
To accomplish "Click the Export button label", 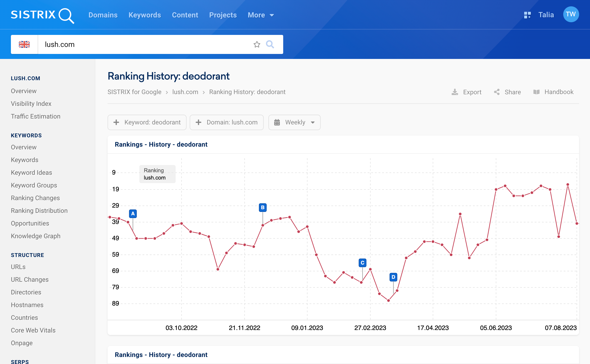I will pyautogui.click(x=472, y=92).
